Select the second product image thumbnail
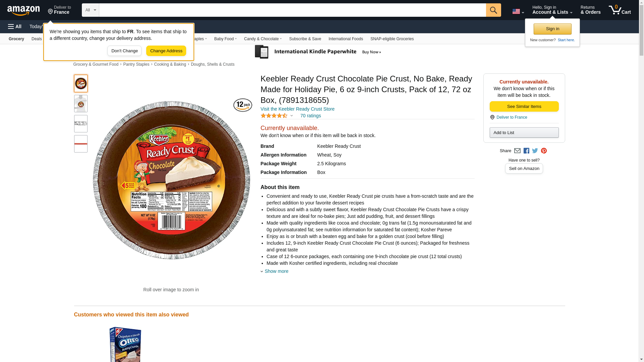The width and height of the screenshot is (644, 362). [x=81, y=104]
